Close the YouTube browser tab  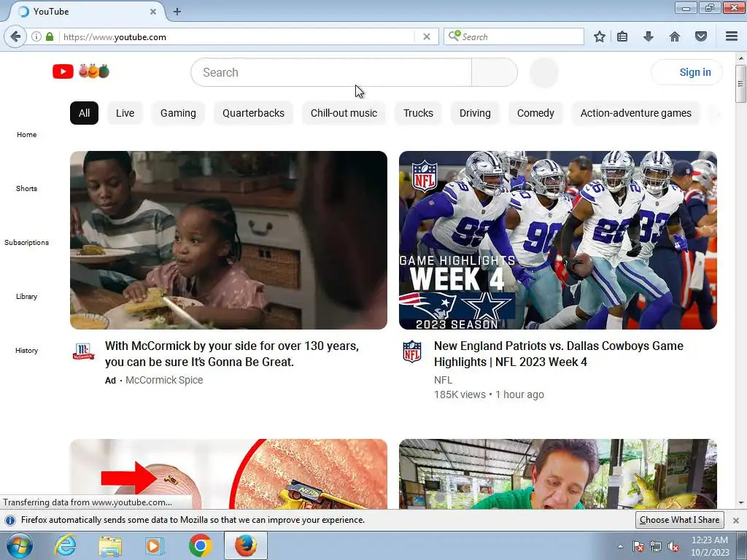153,12
